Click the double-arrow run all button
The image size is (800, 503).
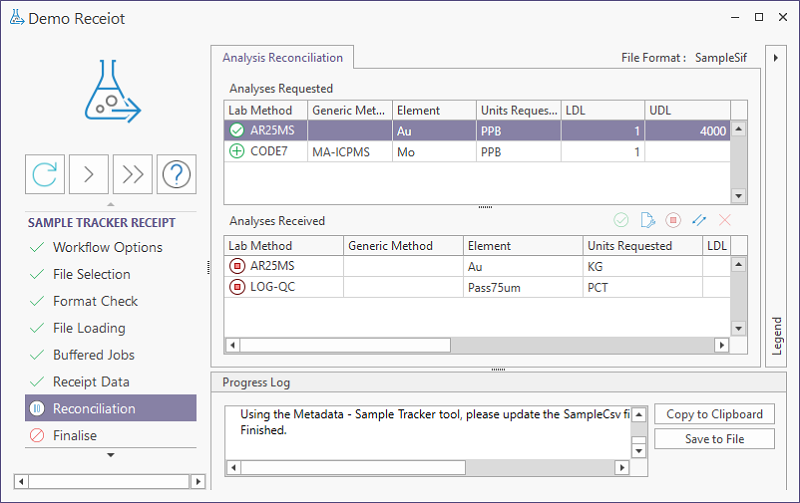132,174
